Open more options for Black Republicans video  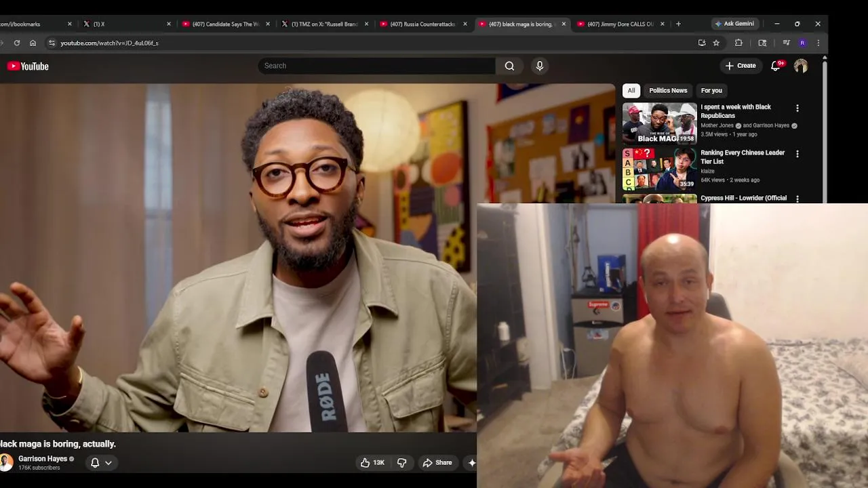point(797,108)
